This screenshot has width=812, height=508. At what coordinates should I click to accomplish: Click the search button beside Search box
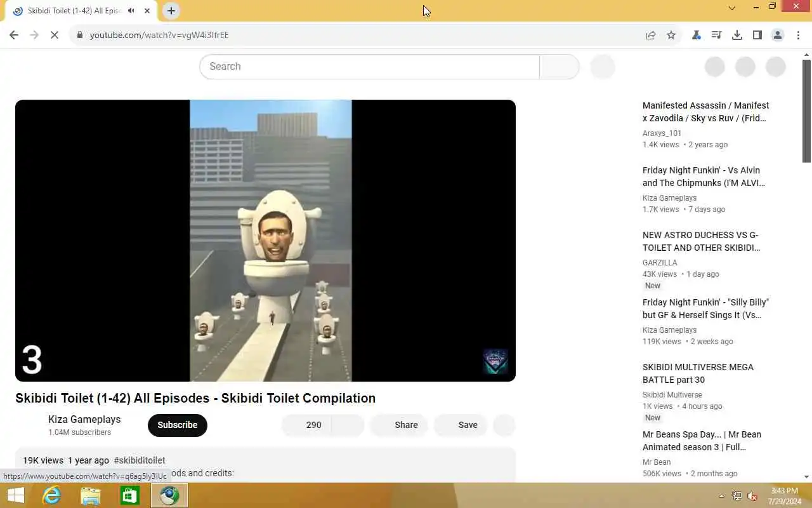point(559,67)
